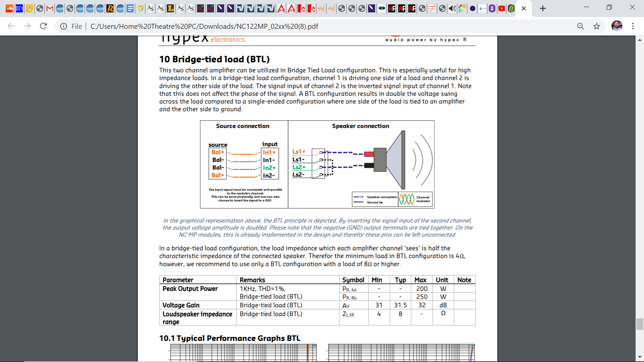Click the 'In1+' input label in diagram
This screenshot has width=644, height=362.
(x=269, y=152)
